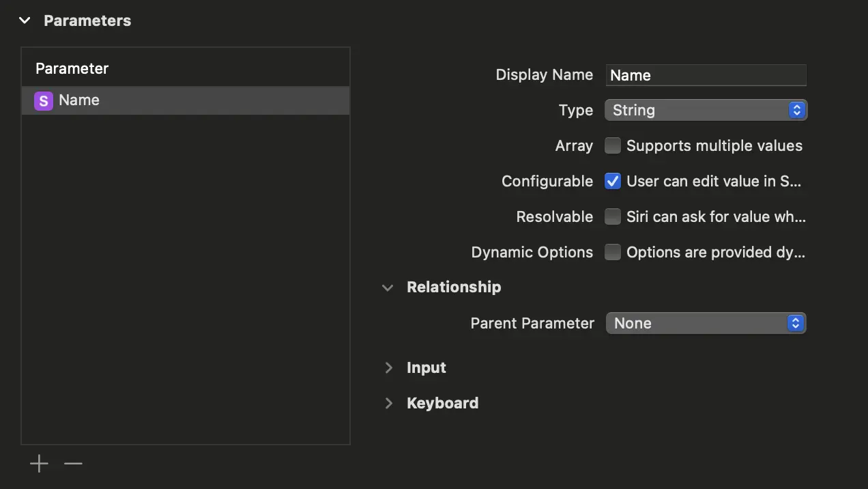
Task: Click the Relationship section label
Action: (454, 287)
